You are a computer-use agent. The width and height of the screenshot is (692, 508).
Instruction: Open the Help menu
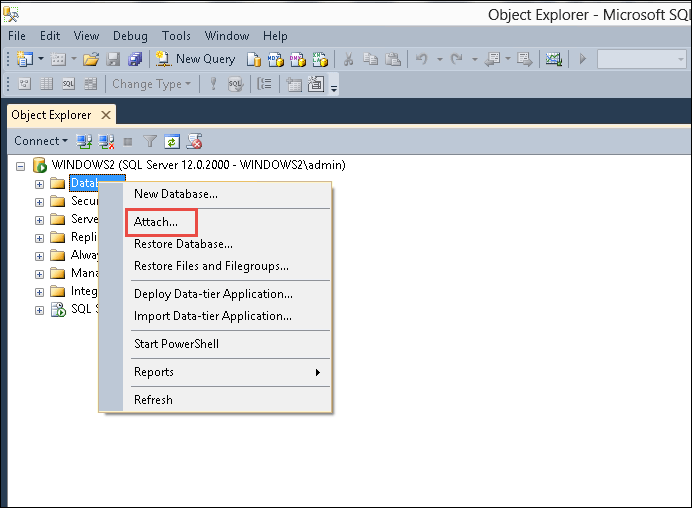[x=275, y=36]
